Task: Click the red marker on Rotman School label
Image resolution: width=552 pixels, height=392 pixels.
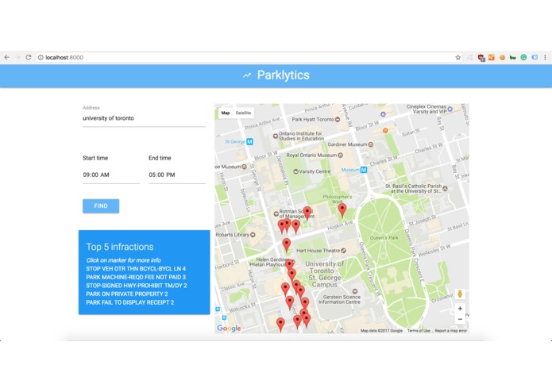Action: pos(307,213)
